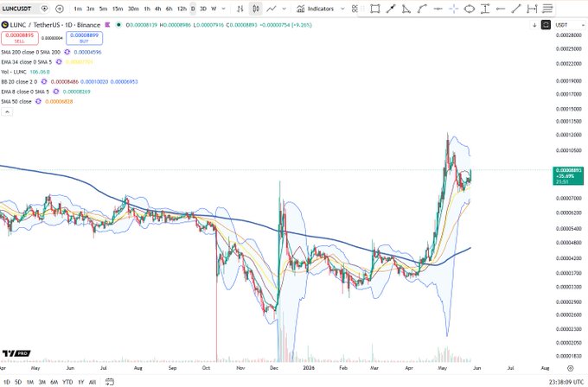
Task: Select the Ellipse drawing tool
Action: tap(470, 9)
